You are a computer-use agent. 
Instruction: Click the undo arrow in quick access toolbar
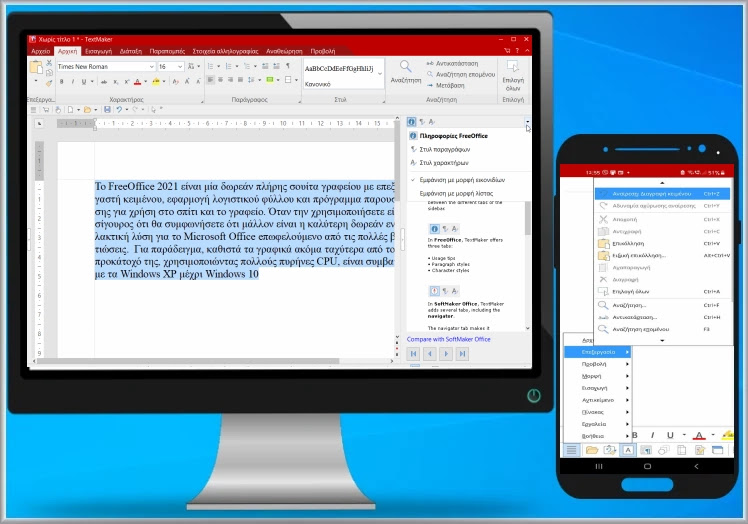tap(119, 110)
